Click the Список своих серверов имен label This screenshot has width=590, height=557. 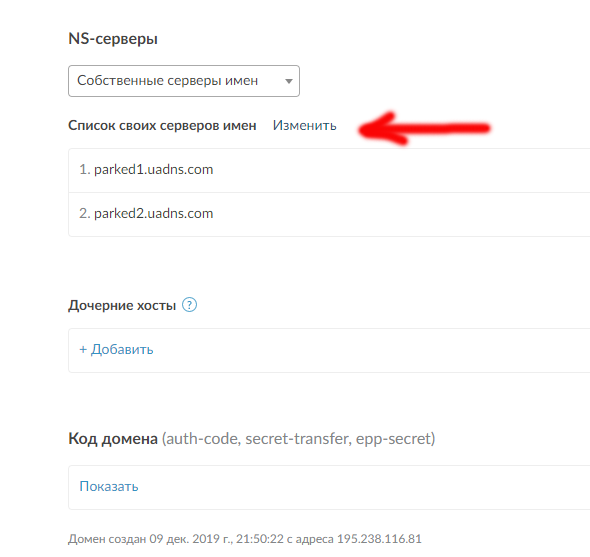(x=162, y=125)
